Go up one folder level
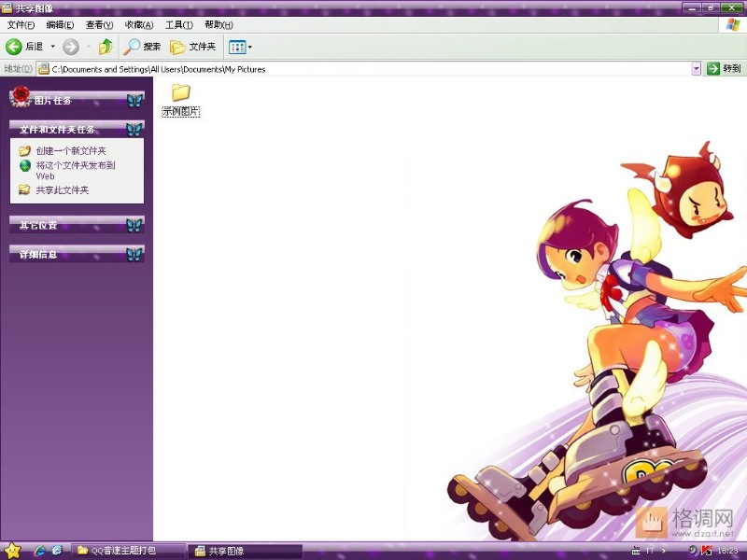 (106, 47)
